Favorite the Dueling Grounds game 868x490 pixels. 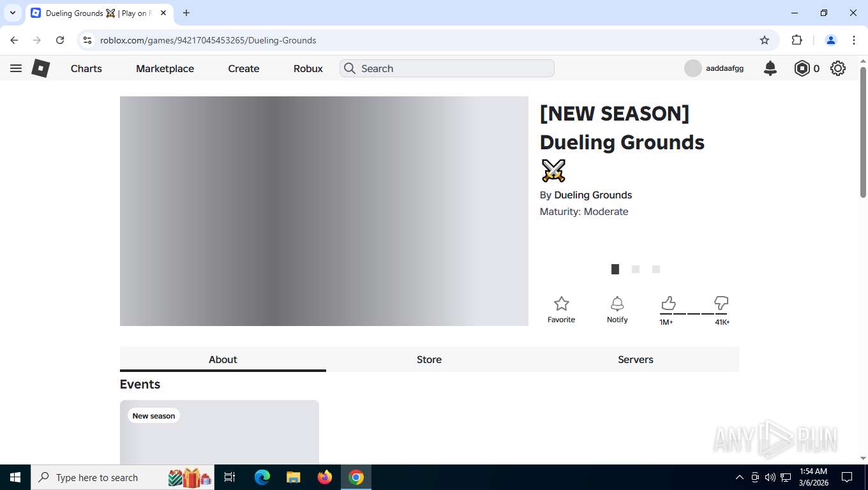(562, 309)
